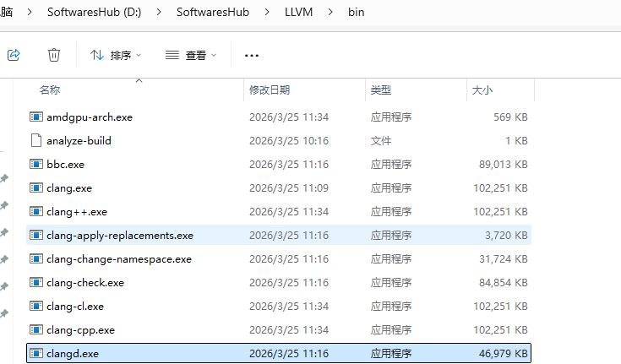Image resolution: width=621 pixels, height=364 pixels.
Task: Select file name analyze-build
Action: click(x=79, y=140)
